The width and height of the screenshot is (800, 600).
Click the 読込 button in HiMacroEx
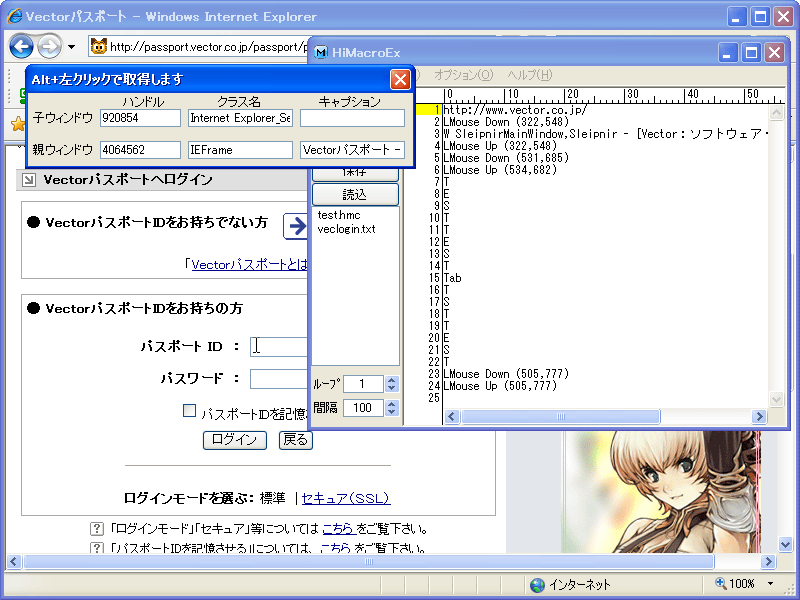[x=355, y=194]
